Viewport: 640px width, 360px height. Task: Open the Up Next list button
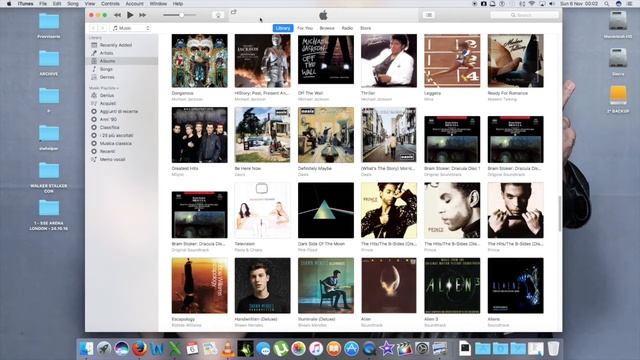tap(429, 15)
